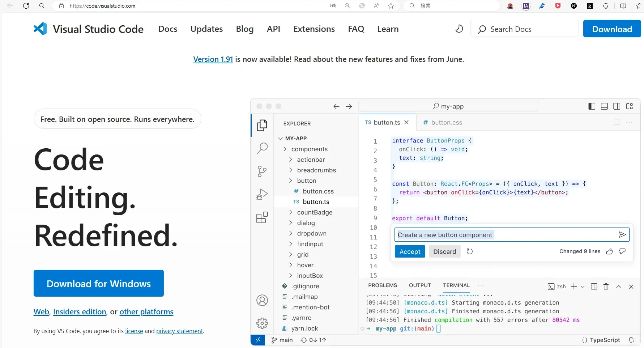
Task: Click the top Download button
Action: click(x=612, y=29)
